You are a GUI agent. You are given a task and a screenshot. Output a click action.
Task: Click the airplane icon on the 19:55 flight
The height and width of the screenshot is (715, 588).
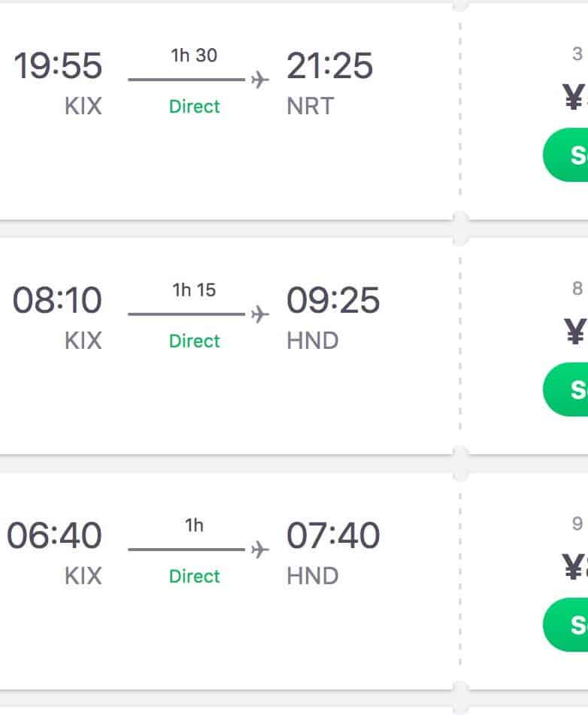click(259, 79)
